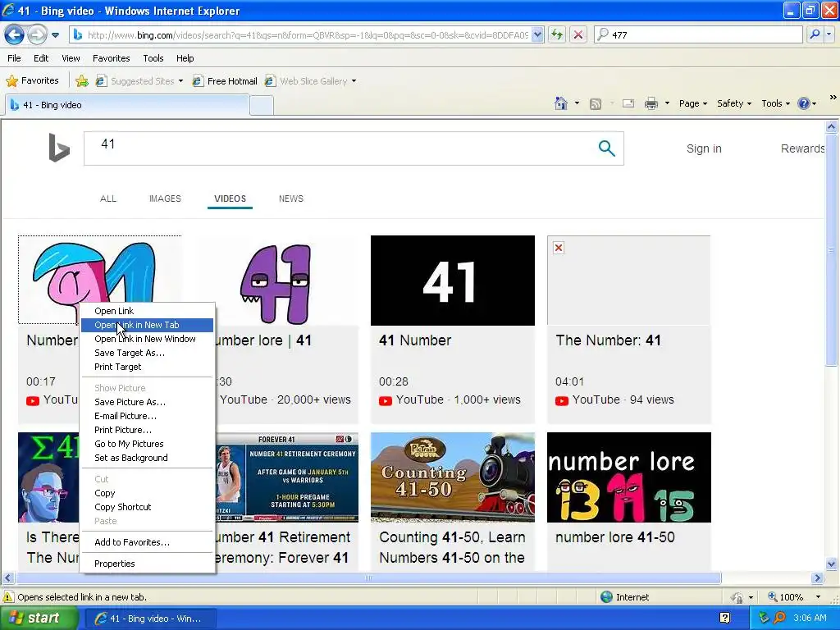Screen dimensions: 840x630
Task: Open the command bar Tools menu
Action: coord(776,103)
